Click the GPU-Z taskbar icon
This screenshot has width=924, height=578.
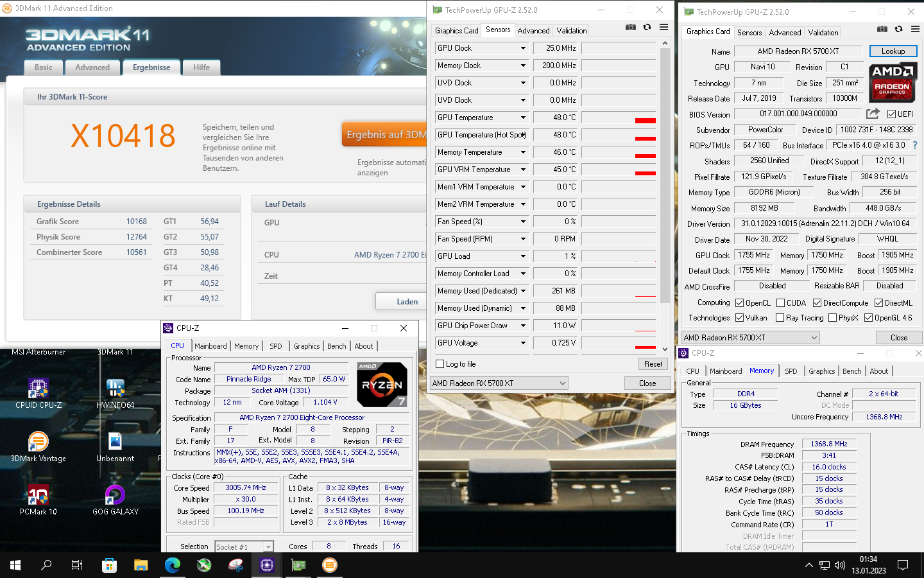pyautogui.click(x=298, y=565)
